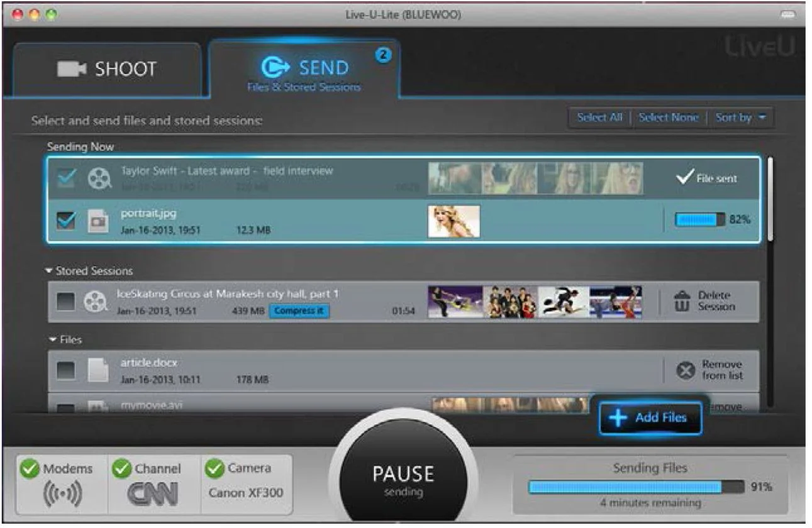Click the portrait.jpg file name
The width and height of the screenshot is (812, 528).
pyautogui.click(x=148, y=214)
